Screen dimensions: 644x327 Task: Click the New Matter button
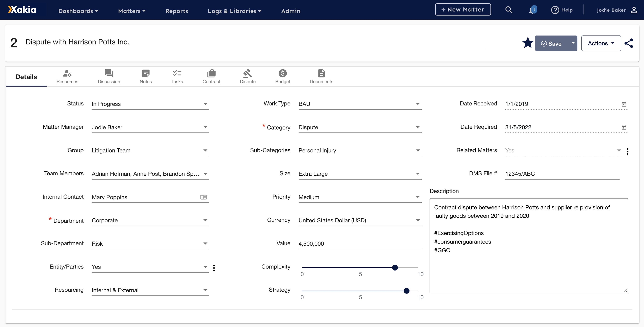click(463, 9)
